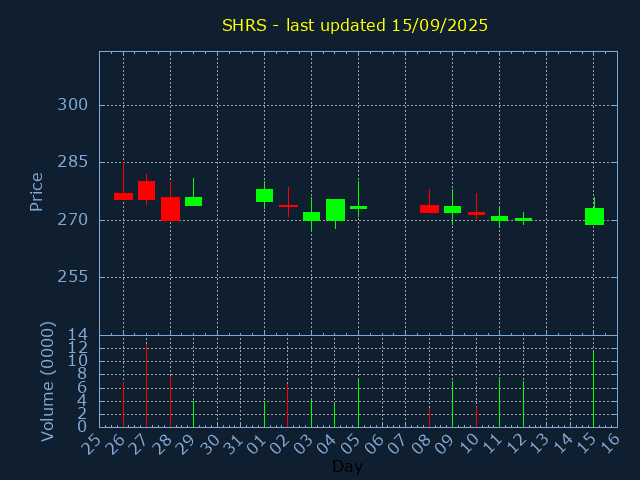
Task: Click the green volume bar for day 29
Action: click(x=193, y=414)
